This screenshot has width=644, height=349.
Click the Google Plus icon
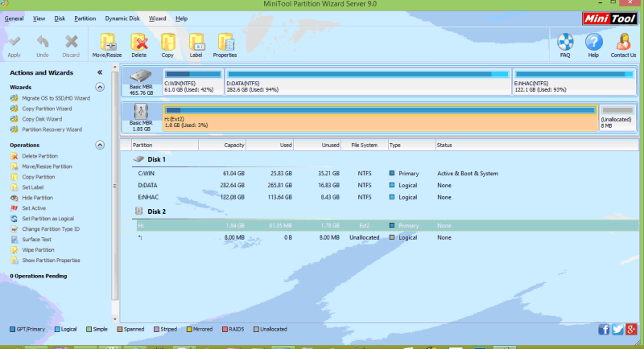pyautogui.click(x=631, y=330)
